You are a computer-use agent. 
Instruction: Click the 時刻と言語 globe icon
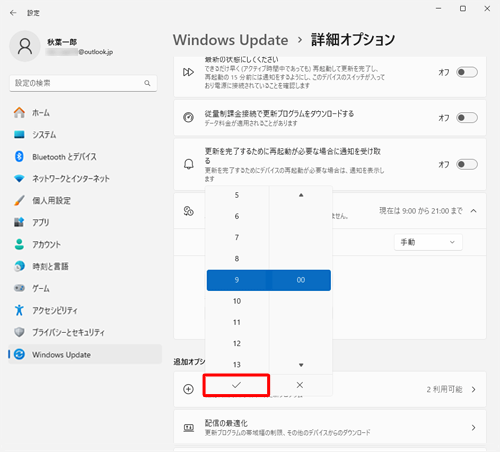tap(19, 266)
